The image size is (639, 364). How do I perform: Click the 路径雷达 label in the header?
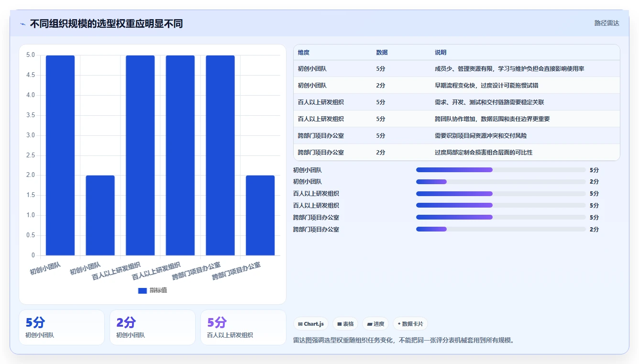pos(607,23)
